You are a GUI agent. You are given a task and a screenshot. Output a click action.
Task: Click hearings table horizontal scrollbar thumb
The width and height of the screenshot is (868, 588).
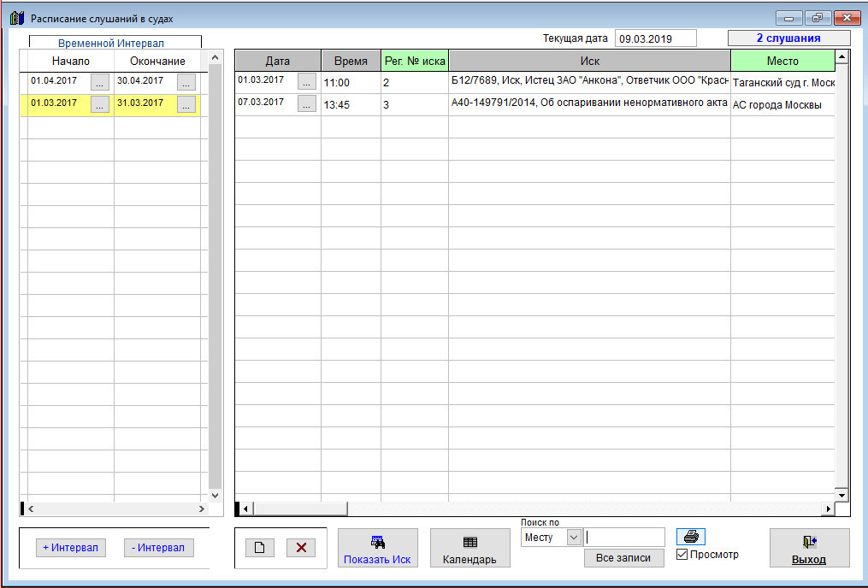[x=300, y=509]
